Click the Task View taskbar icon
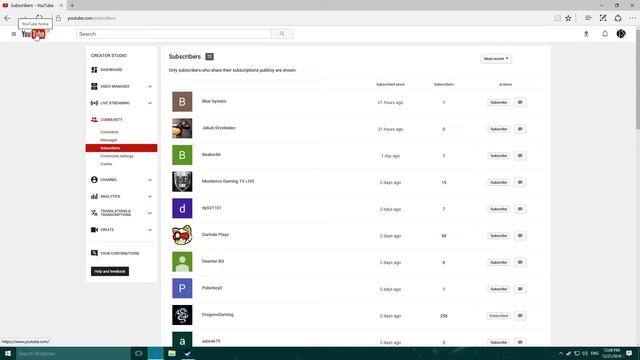The height and width of the screenshot is (360, 640). [x=139, y=353]
